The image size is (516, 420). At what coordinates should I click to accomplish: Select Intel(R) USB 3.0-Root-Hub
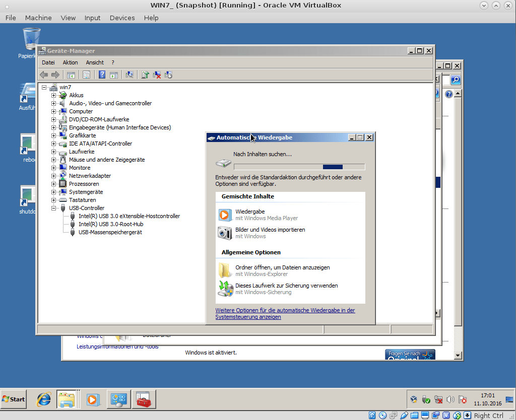tap(111, 224)
